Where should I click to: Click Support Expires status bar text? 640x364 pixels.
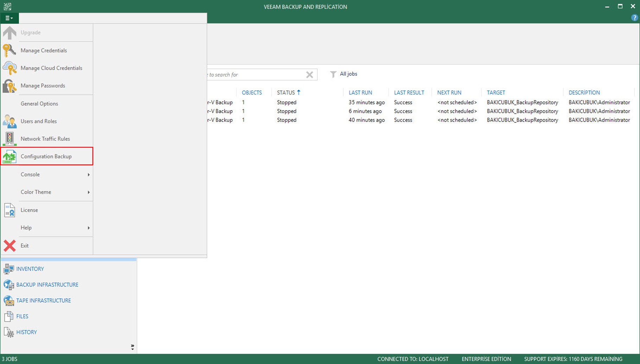(573, 359)
